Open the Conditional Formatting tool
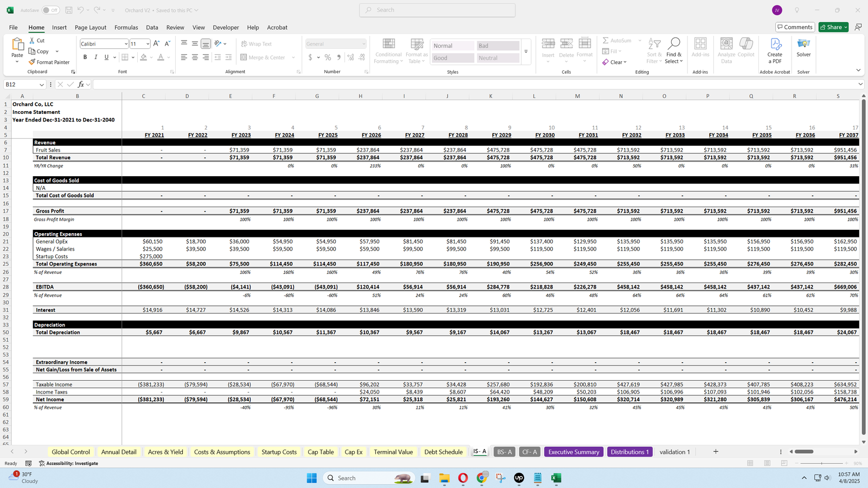 [x=388, y=50]
